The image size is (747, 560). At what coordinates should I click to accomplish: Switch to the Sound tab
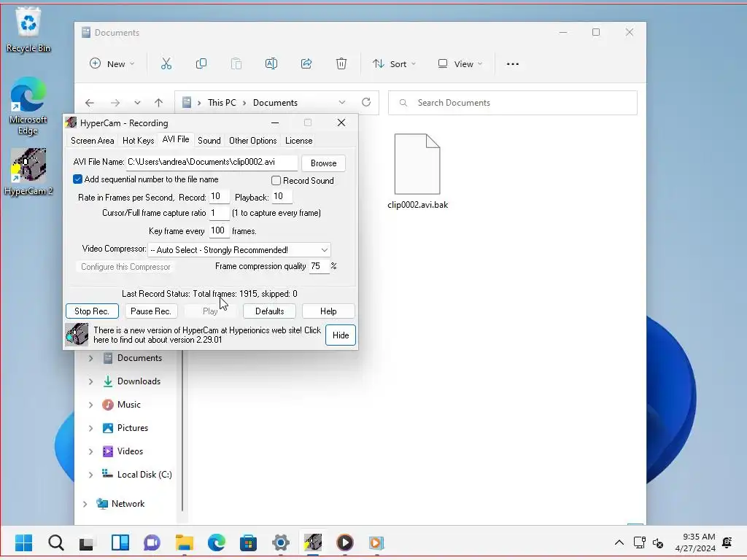click(209, 141)
